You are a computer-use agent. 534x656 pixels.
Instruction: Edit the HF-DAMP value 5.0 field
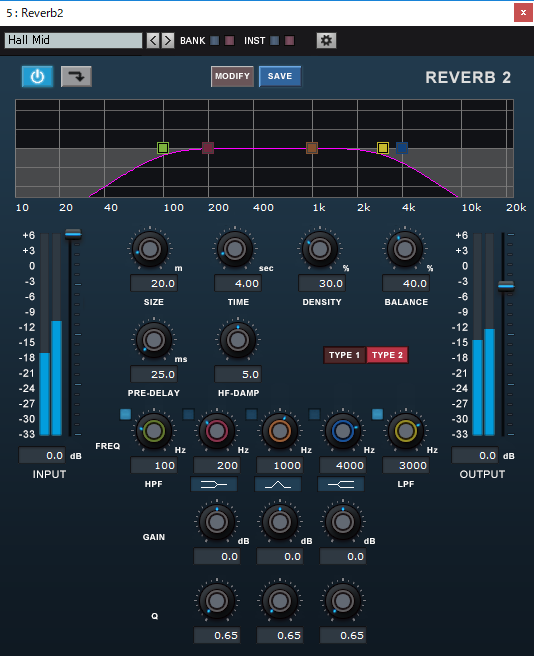point(238,374)
